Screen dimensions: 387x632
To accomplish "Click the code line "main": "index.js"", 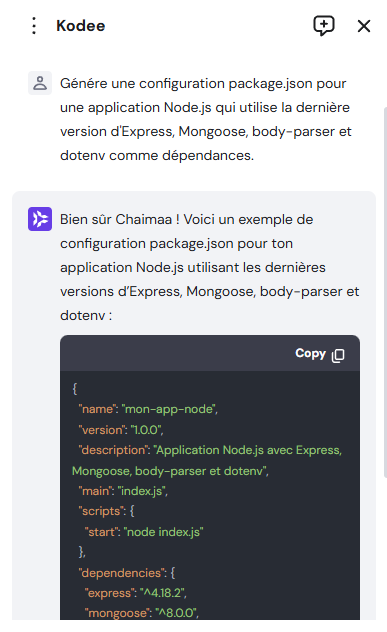I will coord(123,491).
